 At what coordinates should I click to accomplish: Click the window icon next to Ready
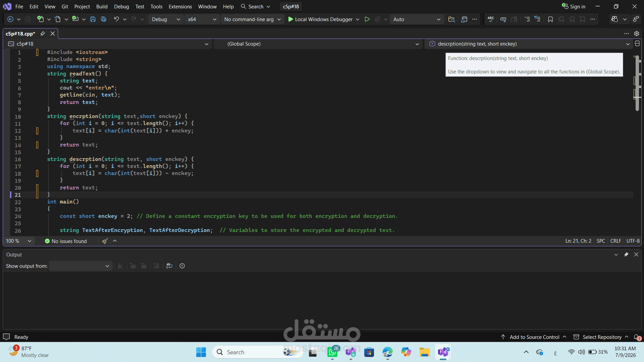pos(6,337)
